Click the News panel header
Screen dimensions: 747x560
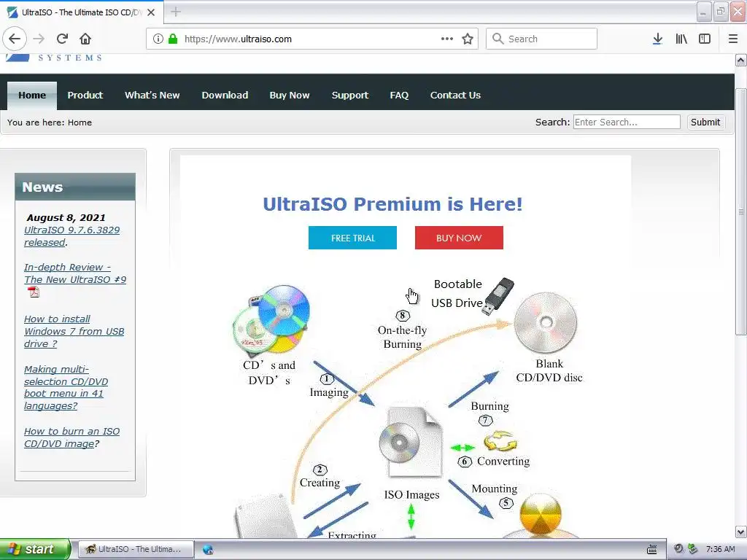[75, 187]
